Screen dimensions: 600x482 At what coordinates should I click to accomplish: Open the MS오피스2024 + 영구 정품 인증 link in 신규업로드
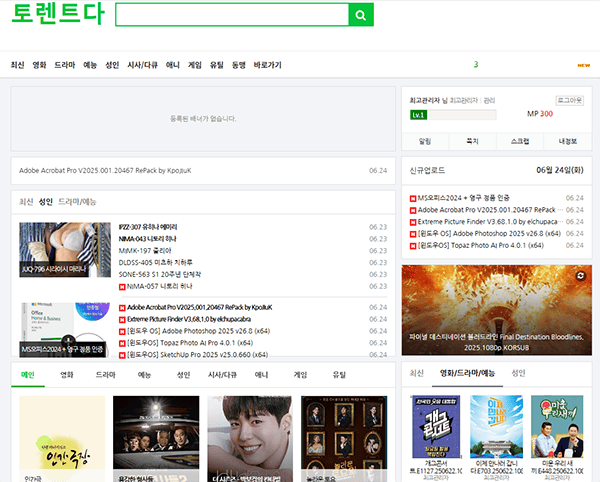[463, 198]
